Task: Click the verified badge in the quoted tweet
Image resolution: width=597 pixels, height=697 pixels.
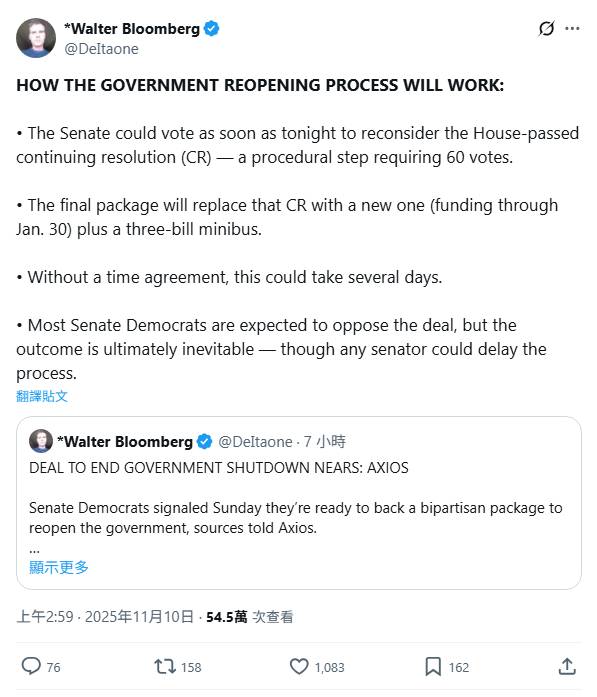Action: (x=204, y=441)
